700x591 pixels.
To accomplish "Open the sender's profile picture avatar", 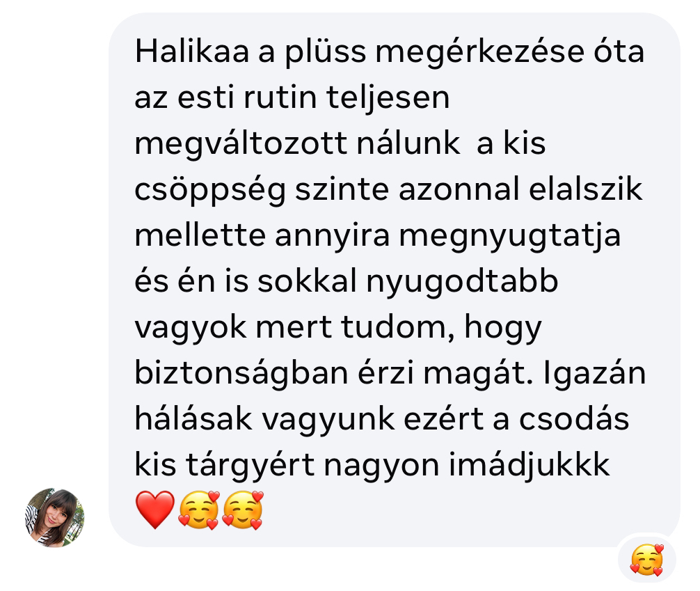I will click(54, 517).
